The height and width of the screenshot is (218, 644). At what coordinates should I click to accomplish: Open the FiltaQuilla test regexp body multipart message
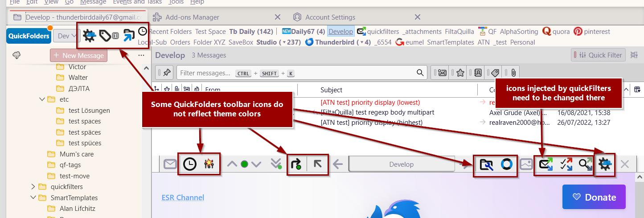(377, 112)
